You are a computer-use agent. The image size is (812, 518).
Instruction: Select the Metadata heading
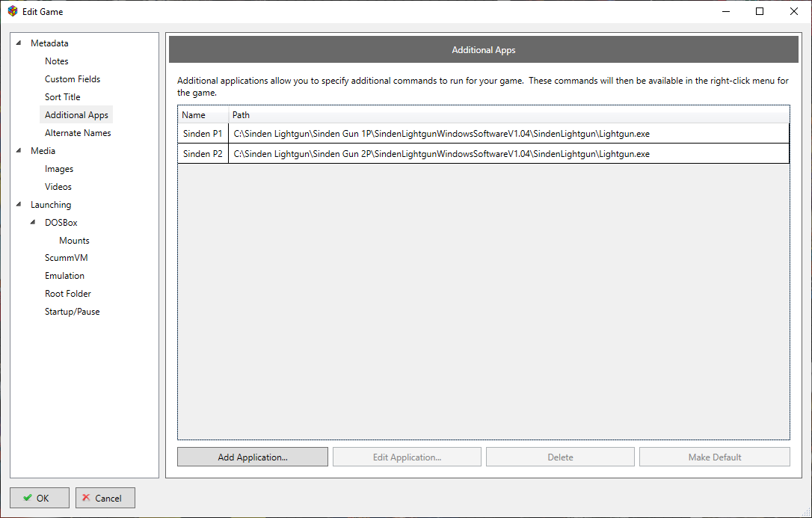49,43
